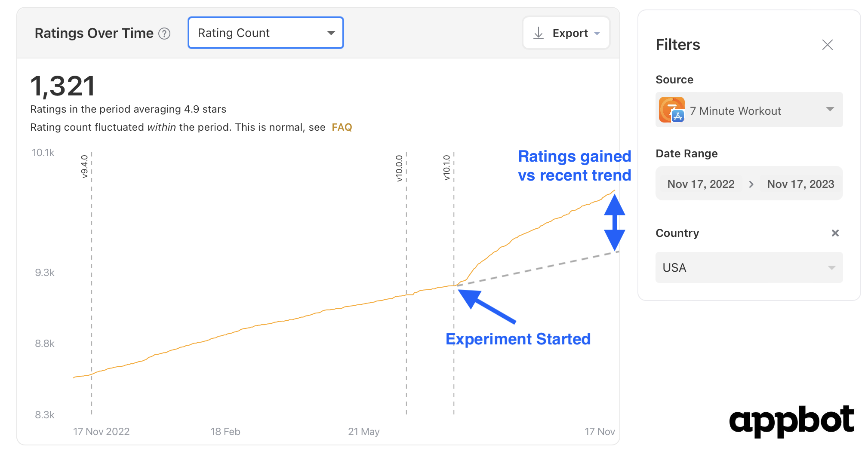Open the USA country dropdown

tap(749, 267)
